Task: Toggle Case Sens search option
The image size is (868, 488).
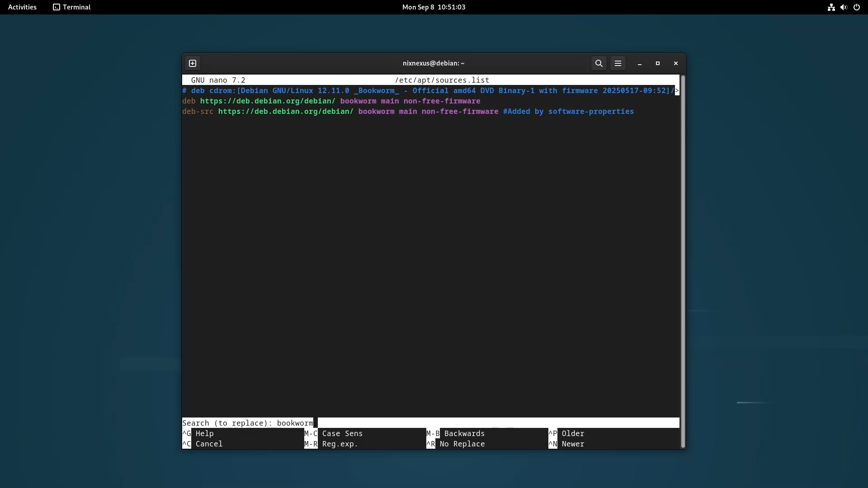Action: (x=342, y=433)
